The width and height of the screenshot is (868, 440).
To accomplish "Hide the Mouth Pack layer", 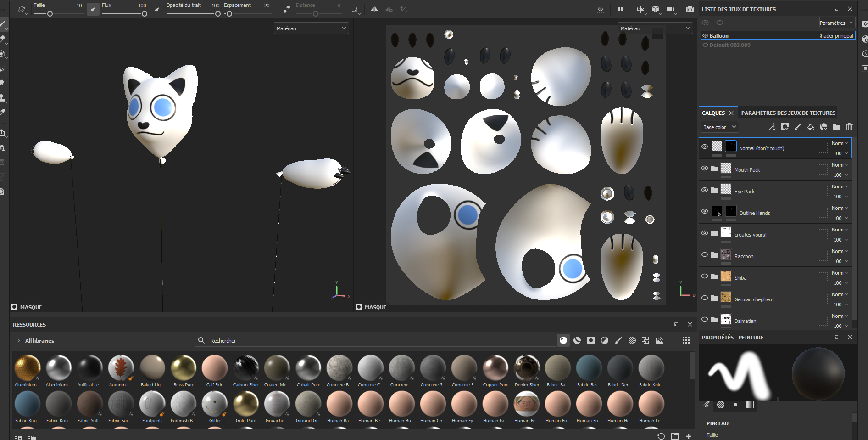I will pyautogui.click(x=705, y=168).
